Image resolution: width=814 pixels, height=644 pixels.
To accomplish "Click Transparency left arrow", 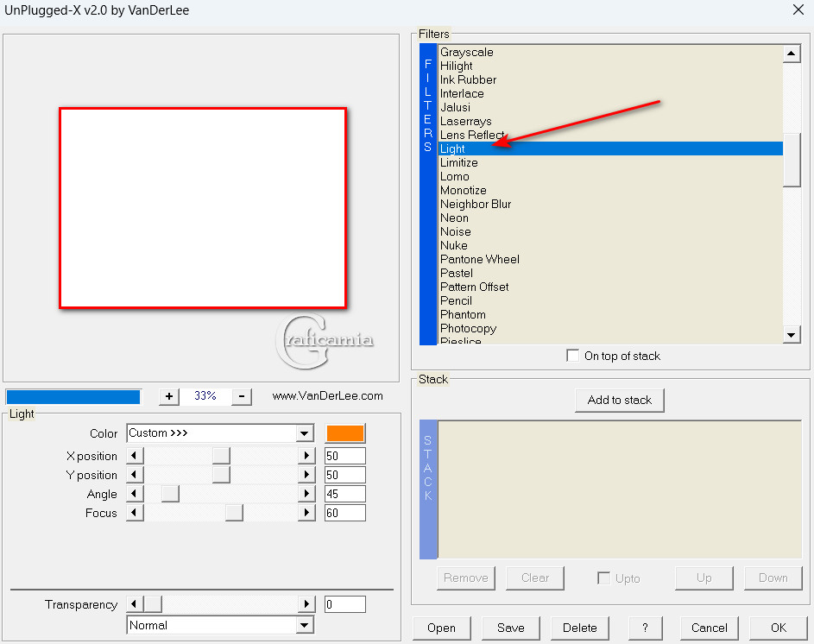I will 135,604.
